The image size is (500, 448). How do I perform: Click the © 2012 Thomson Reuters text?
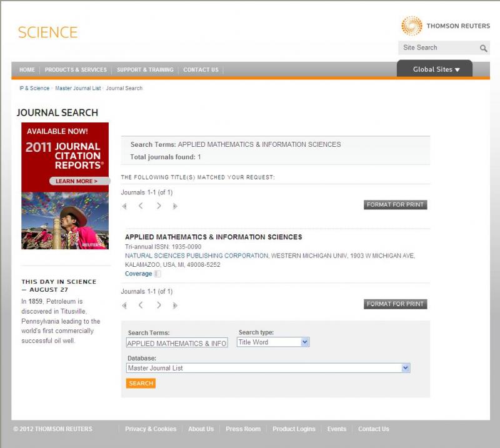coord(52,429)
